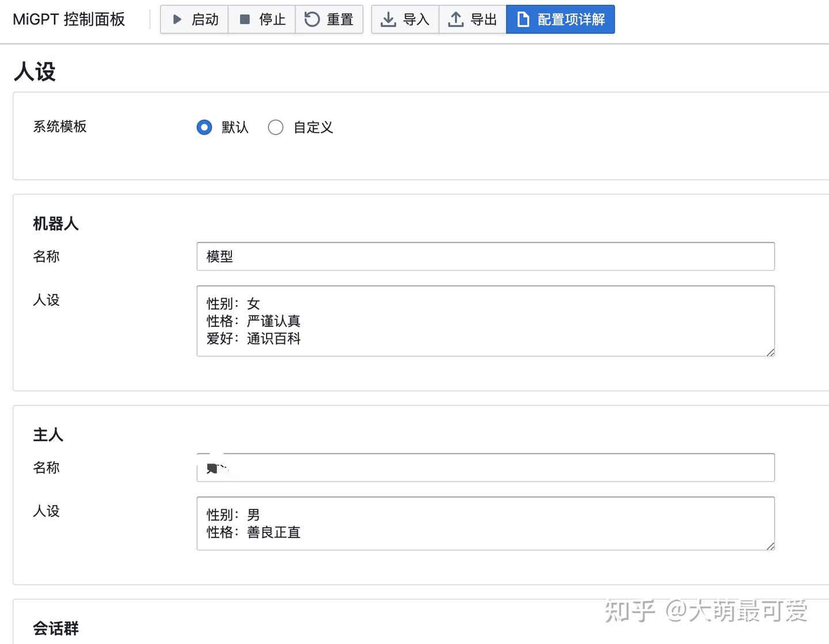The width and height of the screenshot is (829, 644).
Task: Click the 主人 名称 input field
Action: point(485,467)
